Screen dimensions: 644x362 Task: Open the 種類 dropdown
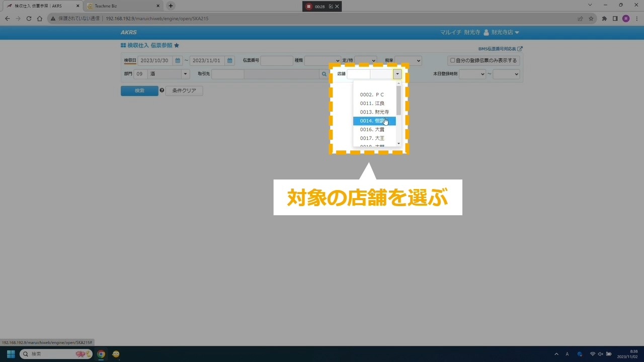[323, 60]
